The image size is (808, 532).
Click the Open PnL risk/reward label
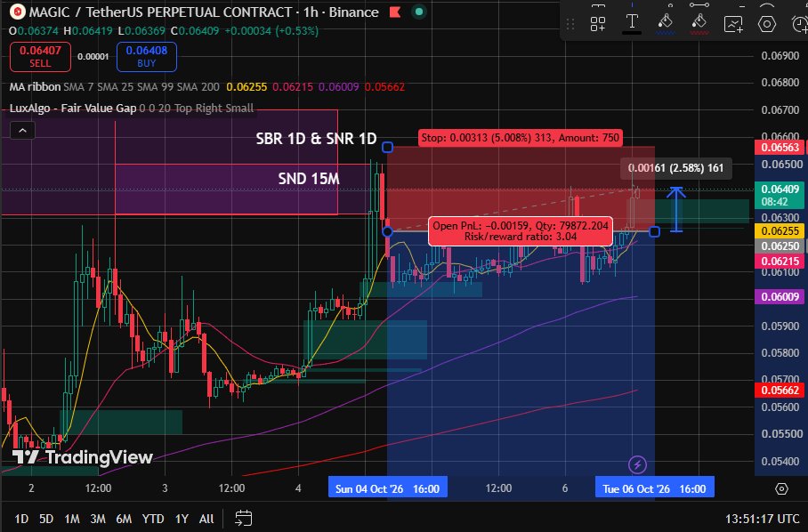521,231
